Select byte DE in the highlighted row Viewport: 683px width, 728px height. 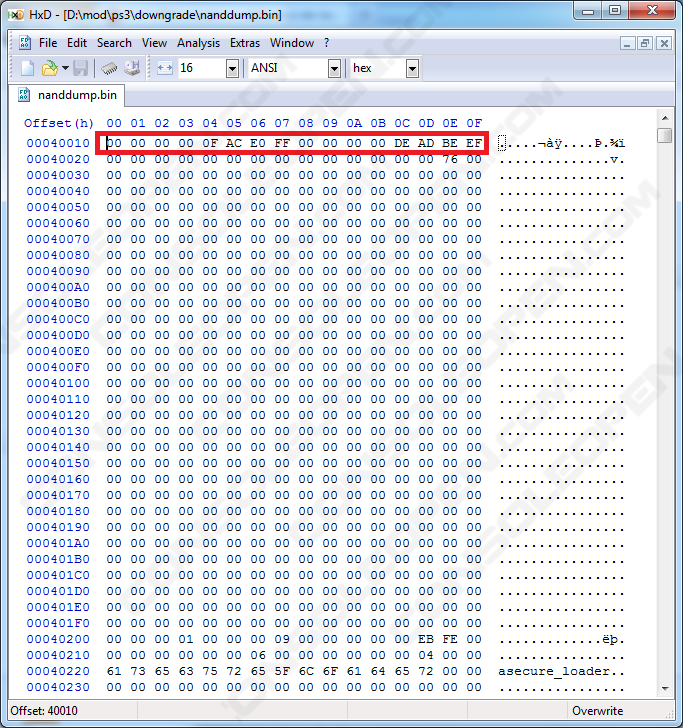(x=402, y=143)
